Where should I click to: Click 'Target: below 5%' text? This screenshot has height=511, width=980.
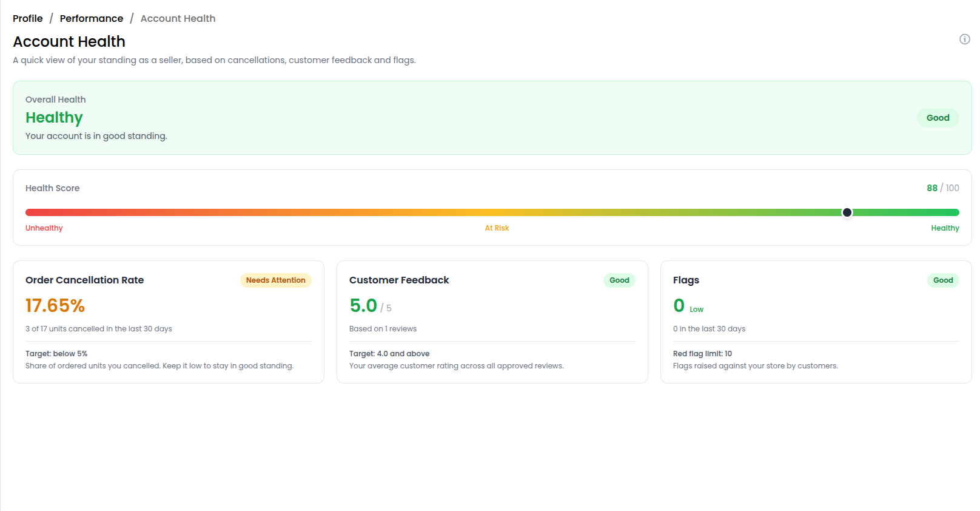56,354
